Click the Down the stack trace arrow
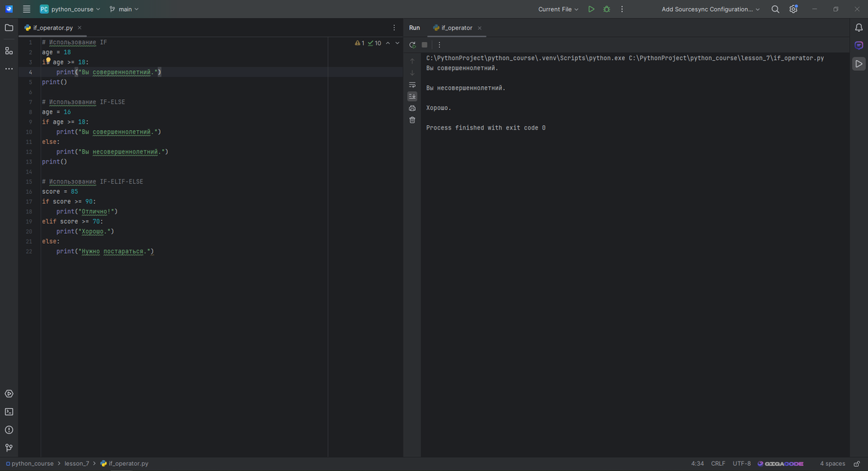Screen dimensions: 868x471 tap(412, 73)
